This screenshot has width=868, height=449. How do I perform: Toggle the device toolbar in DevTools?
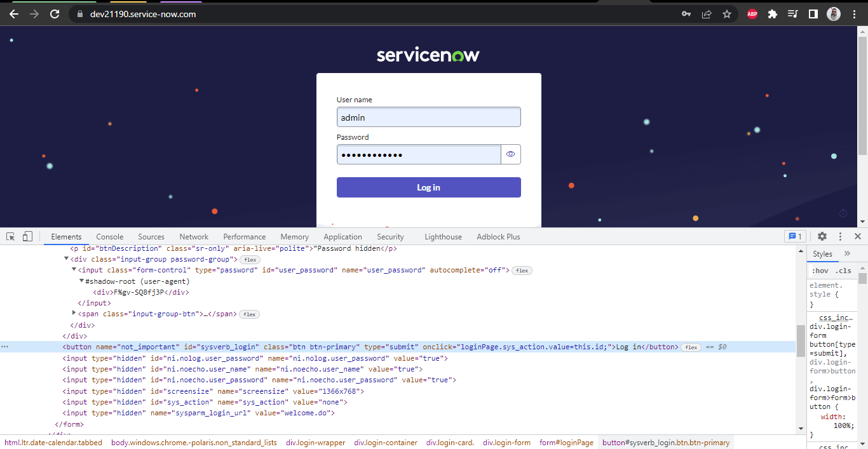click(x=27, y=236)
